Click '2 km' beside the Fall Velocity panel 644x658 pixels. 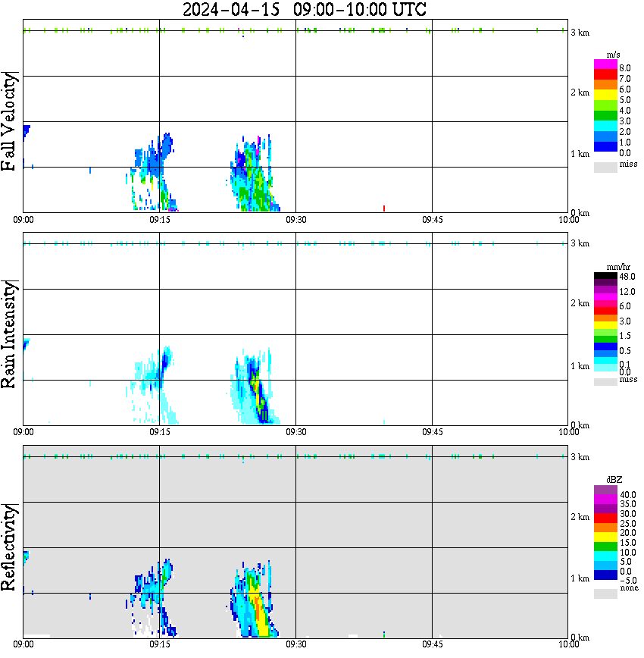[x=580, y=92]
